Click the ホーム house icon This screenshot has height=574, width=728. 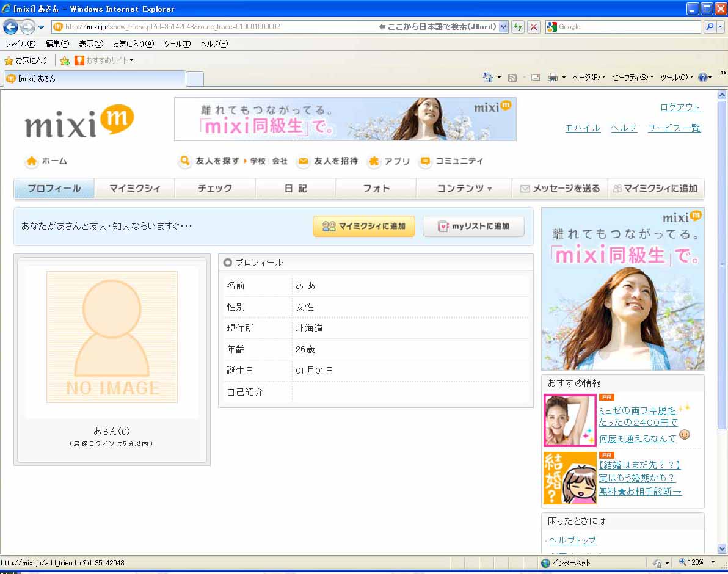[x=32, y=161]
